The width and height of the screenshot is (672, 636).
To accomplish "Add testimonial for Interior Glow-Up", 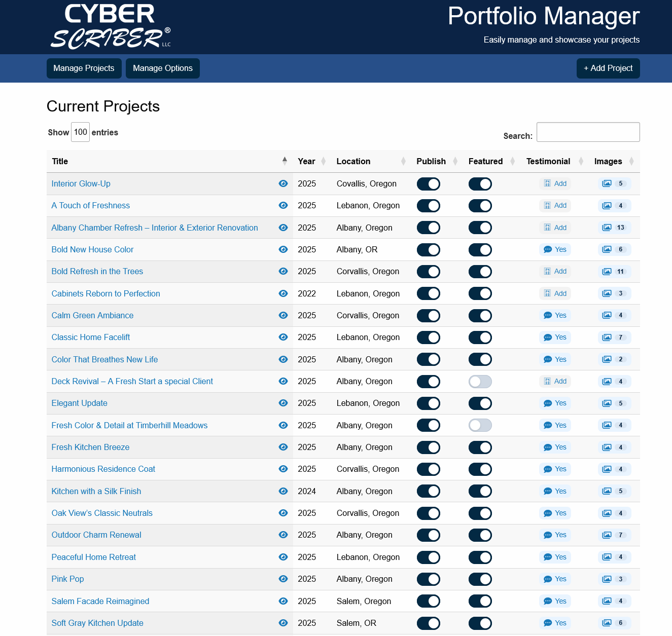I will [555, 183].
